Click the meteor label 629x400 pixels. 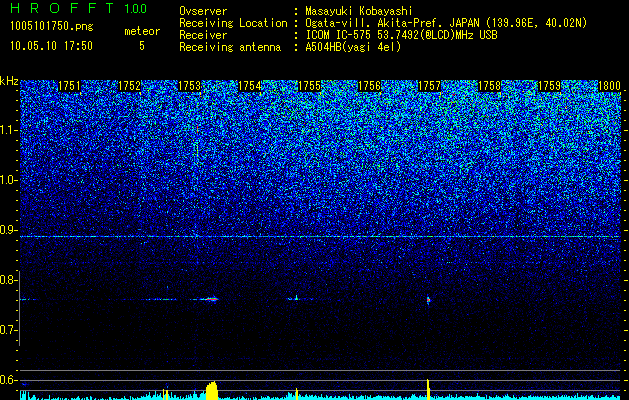142,31
